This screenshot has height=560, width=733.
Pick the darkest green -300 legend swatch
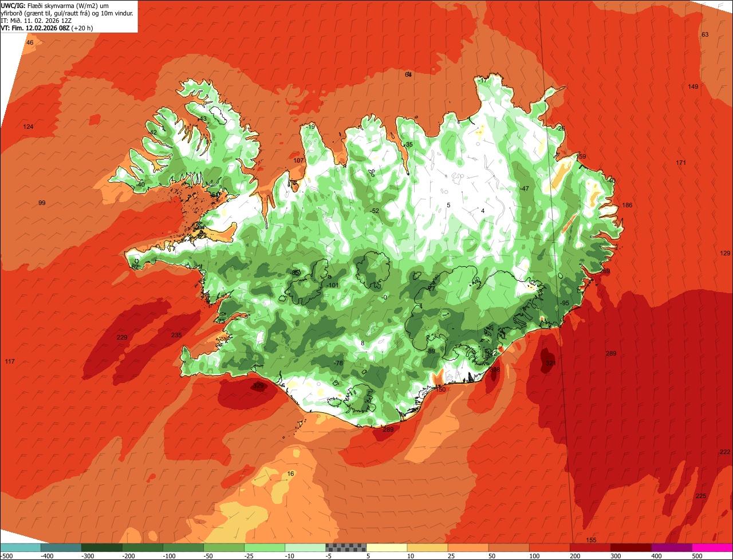click(102, 547)
